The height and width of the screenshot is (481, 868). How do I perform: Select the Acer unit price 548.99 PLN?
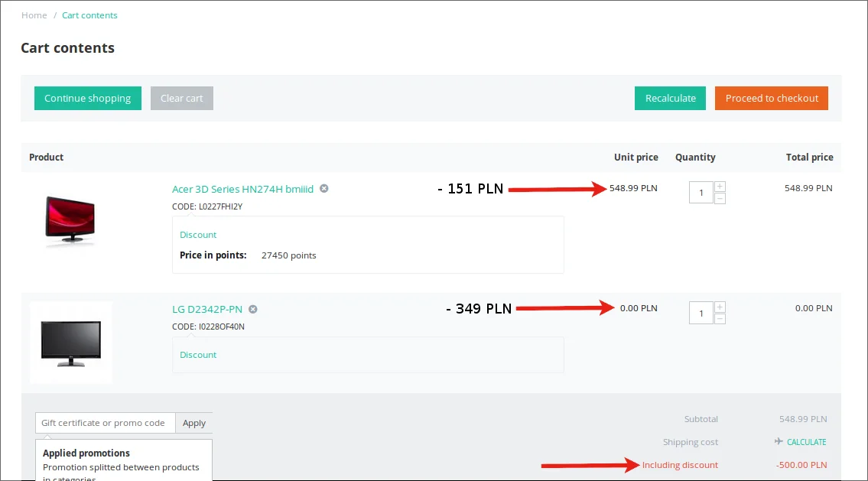click(633, 188)
